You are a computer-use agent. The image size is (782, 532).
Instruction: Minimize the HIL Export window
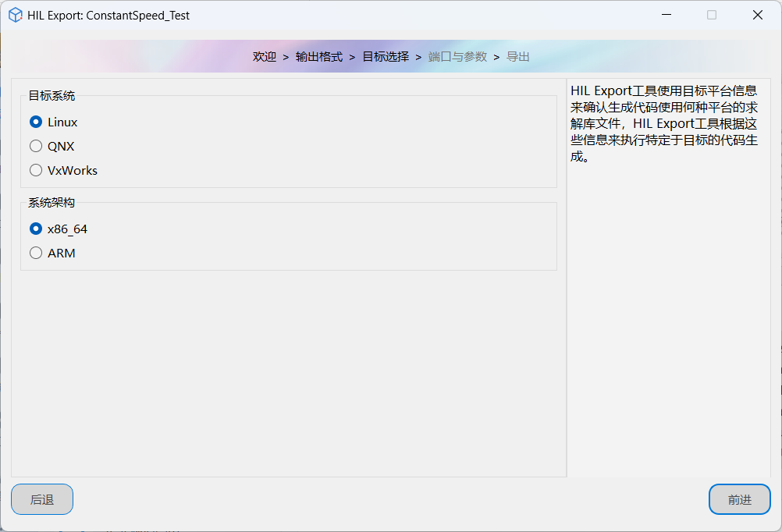(x=666, y=15)
